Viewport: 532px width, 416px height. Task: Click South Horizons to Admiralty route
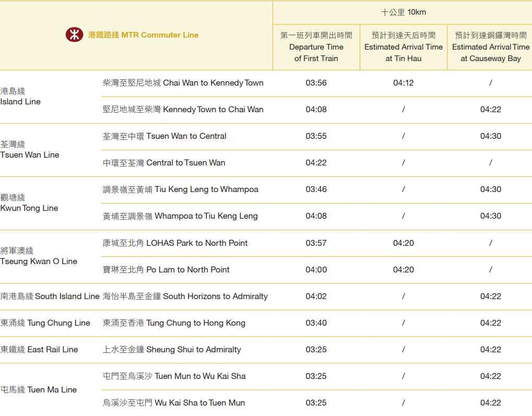[185, 296]
